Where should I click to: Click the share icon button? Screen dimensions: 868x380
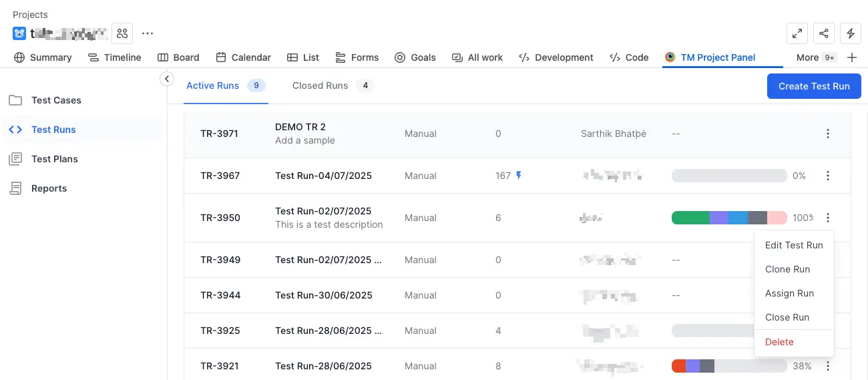tap(824, 33)
